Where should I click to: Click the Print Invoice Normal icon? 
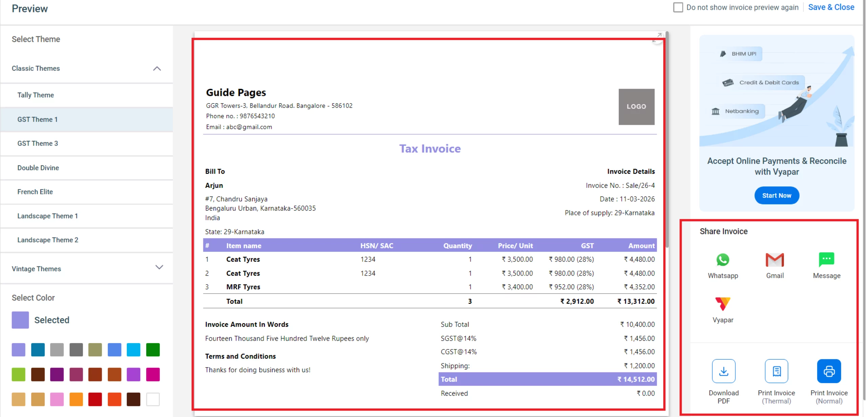tap(829, 371)
